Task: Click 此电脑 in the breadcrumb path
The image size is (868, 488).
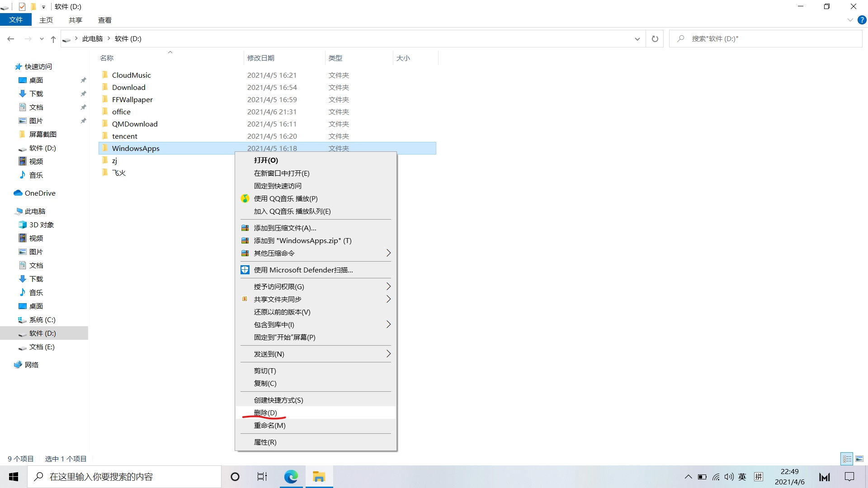Action: tap(92, 39)
